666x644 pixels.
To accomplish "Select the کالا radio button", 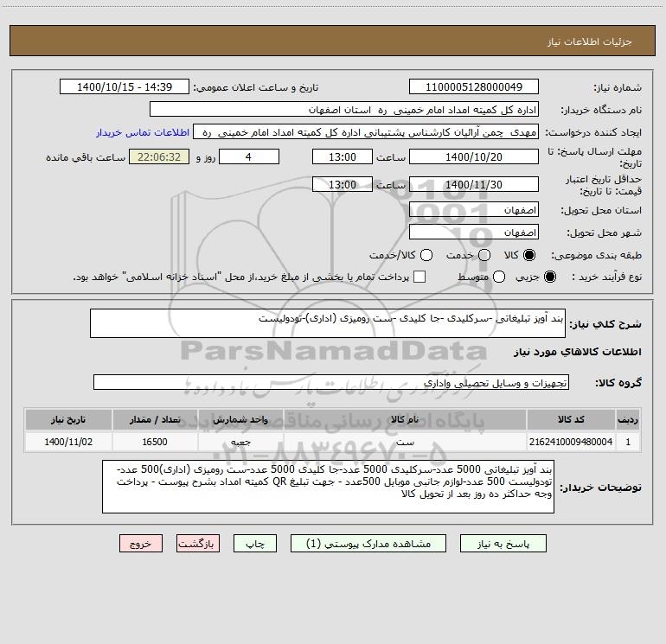I will click(x=529, y=255).
